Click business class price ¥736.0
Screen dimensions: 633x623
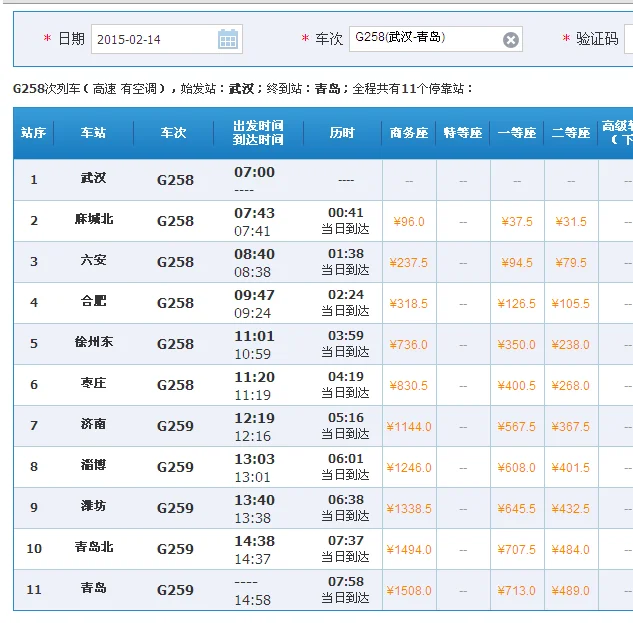(409, 345)
